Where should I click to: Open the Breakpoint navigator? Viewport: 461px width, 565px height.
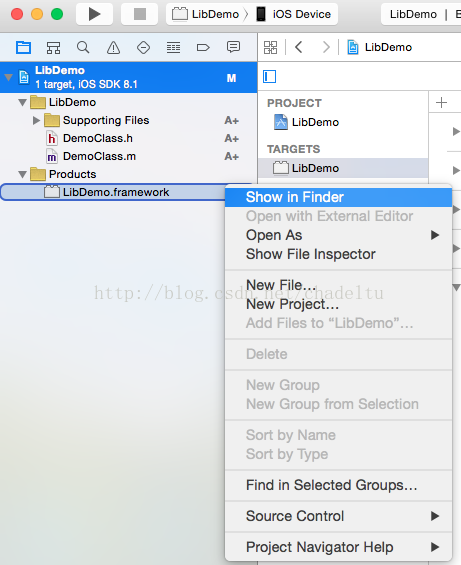pos(203,47)
